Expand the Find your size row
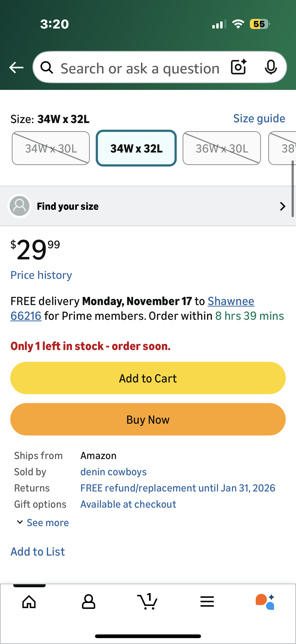The height and width of the screenshot is (644, 296). 148,206
